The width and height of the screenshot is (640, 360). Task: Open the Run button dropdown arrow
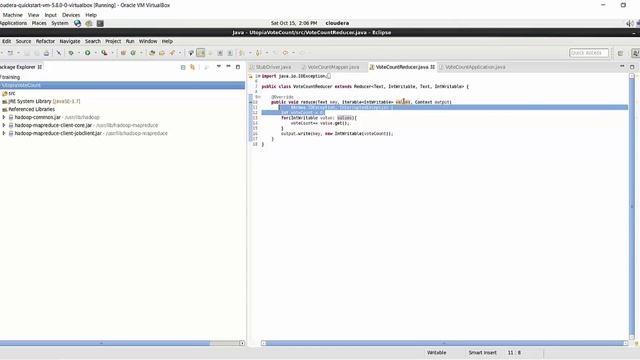coord(96,53)
